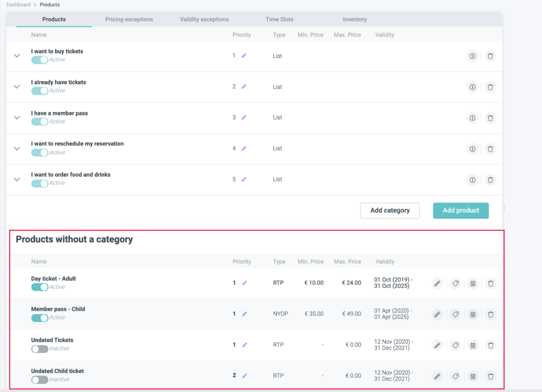
Task: Delete the Undated Child ticket product
Action: (491, 376)
